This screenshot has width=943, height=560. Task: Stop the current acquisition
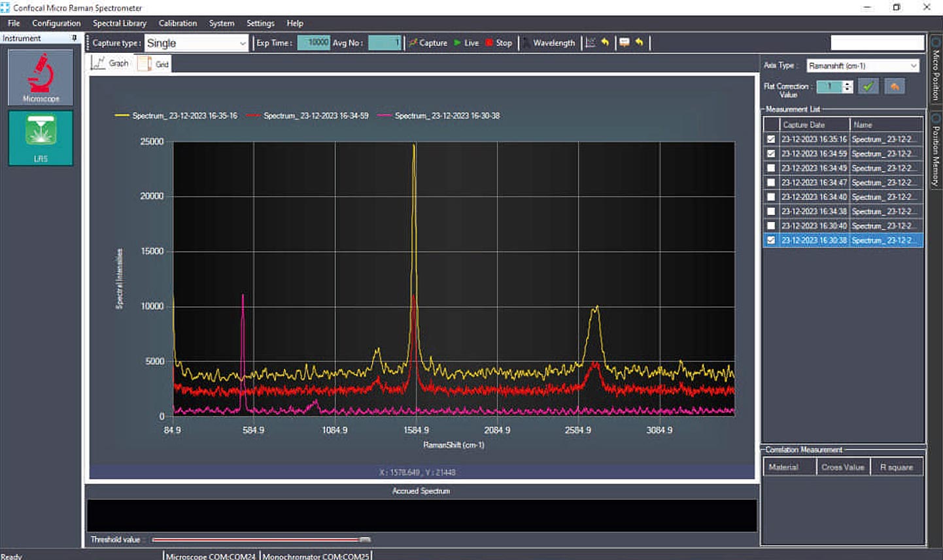(498, 43)
